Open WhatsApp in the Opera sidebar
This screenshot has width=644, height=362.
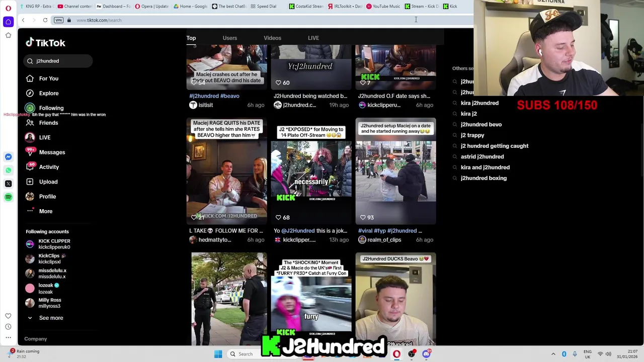click(x=8, y=170)
